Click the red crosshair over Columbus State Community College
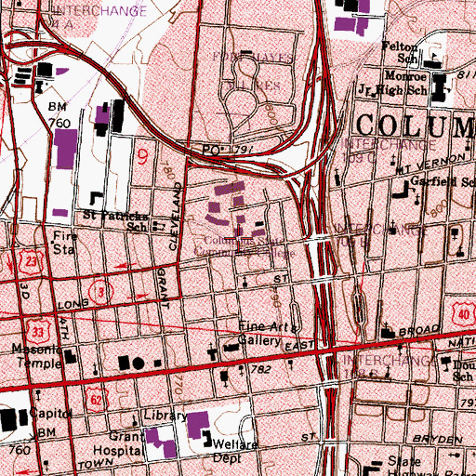 239,239
